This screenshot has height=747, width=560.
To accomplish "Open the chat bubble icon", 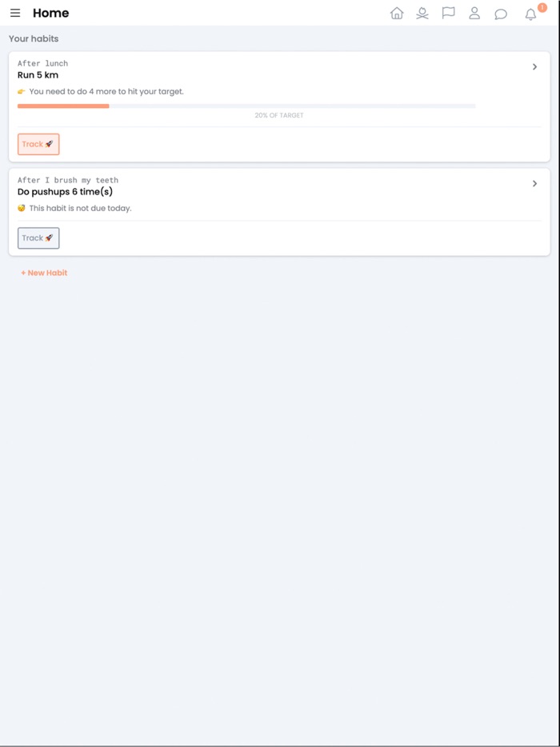I will click(501, 14).
